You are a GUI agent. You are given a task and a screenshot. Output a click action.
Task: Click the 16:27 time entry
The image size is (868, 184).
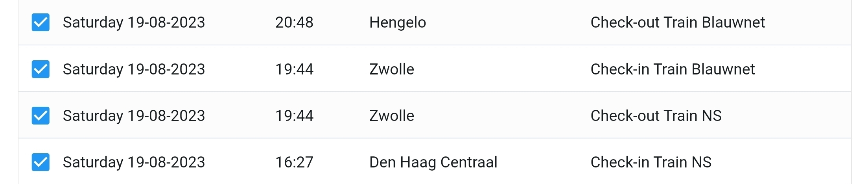click(294, 162)
